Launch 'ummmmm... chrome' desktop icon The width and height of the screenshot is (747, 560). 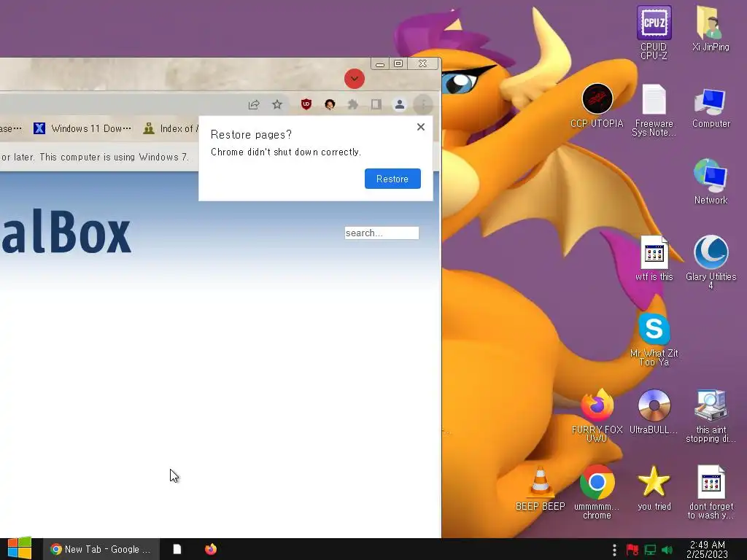597,492
